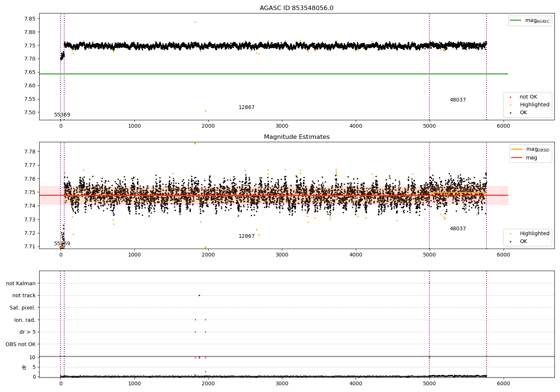Click the 3000 x-axis tick of the bottom plot

point(282,384)
